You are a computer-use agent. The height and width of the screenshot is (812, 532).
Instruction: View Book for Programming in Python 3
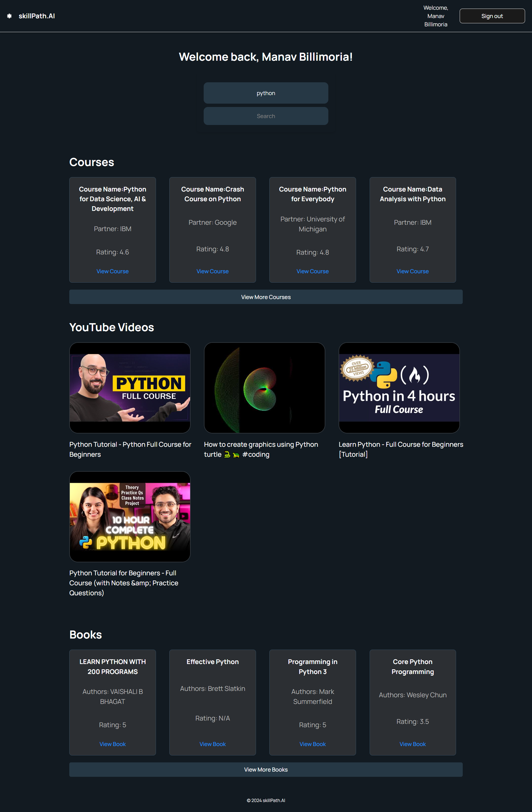(x=312, y=744)
